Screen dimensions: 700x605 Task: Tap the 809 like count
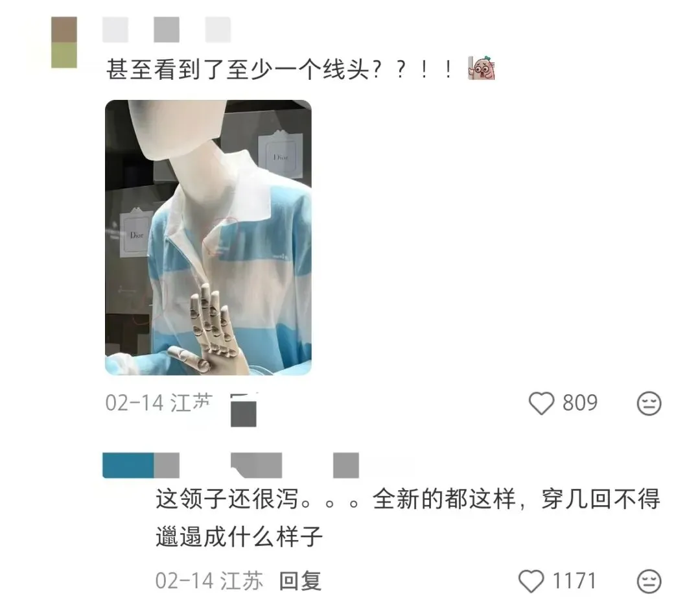[x=580, y=403]
